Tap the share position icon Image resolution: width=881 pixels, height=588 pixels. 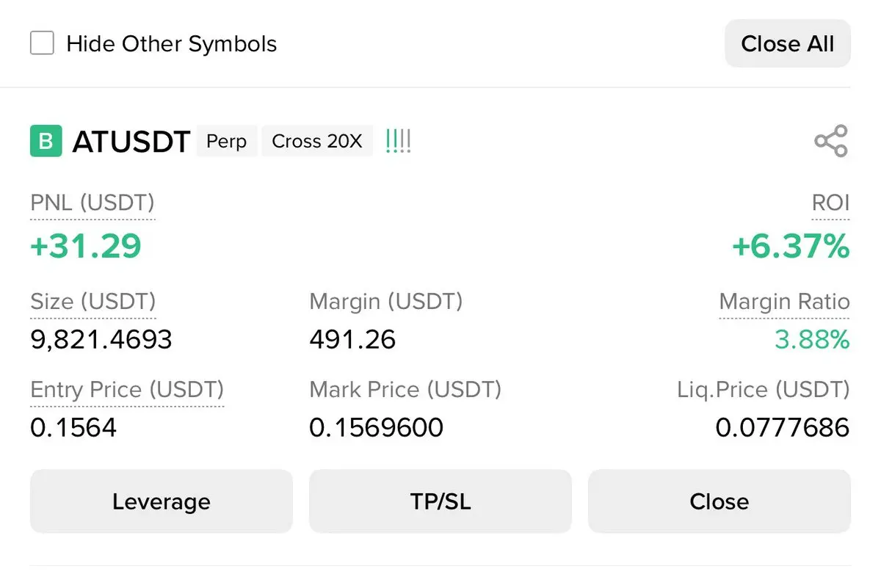(x=830, y=141)
